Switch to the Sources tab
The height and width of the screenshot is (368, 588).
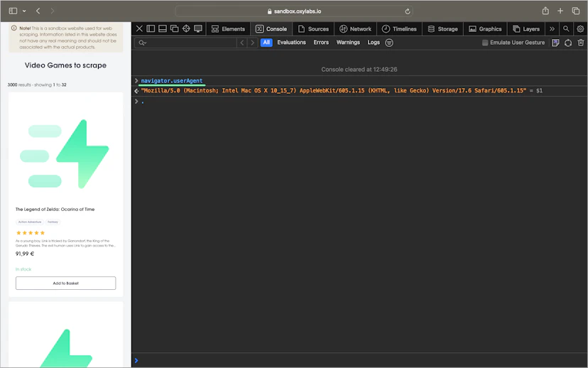tap(313, 29)
